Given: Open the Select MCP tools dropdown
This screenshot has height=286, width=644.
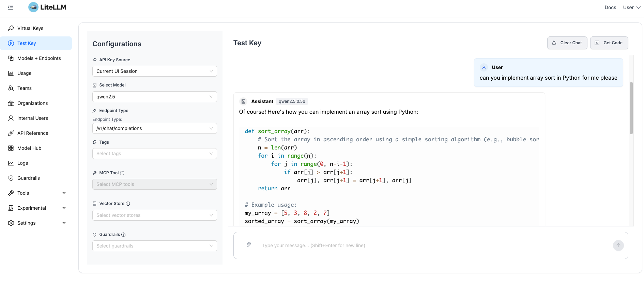Looking at the screenshot, I should tap(154, 184).
